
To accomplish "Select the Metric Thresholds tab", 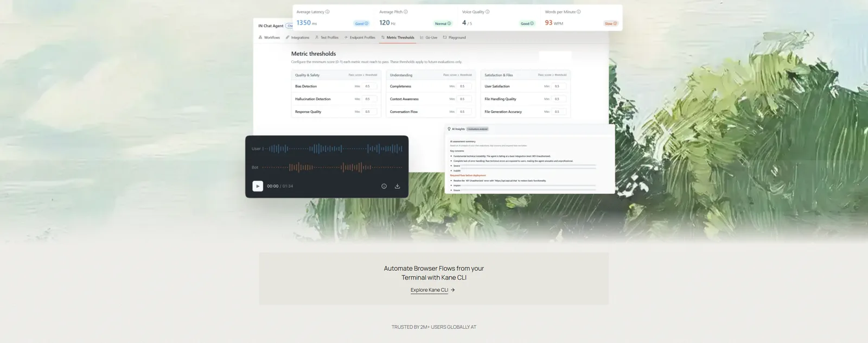I will point(398,37).
